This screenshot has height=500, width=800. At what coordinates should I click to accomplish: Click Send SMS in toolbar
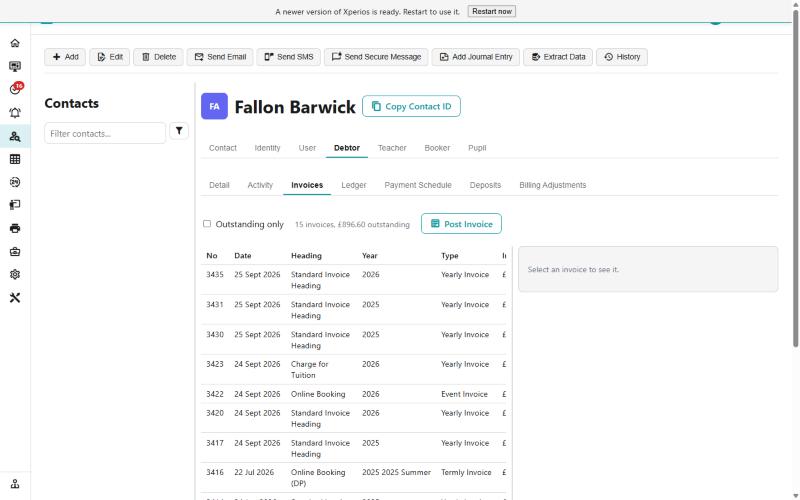tap(289, 57)
